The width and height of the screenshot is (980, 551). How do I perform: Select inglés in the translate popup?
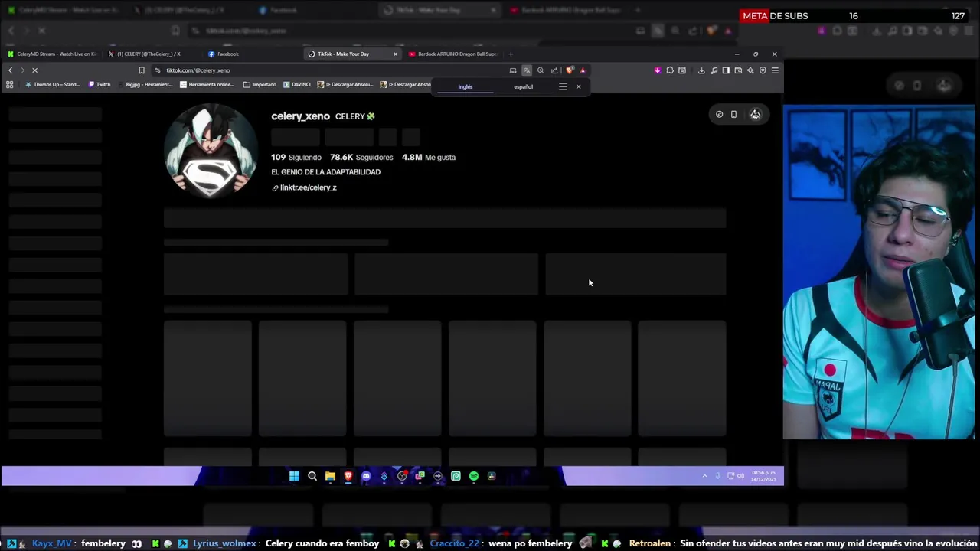click(465, 86)
